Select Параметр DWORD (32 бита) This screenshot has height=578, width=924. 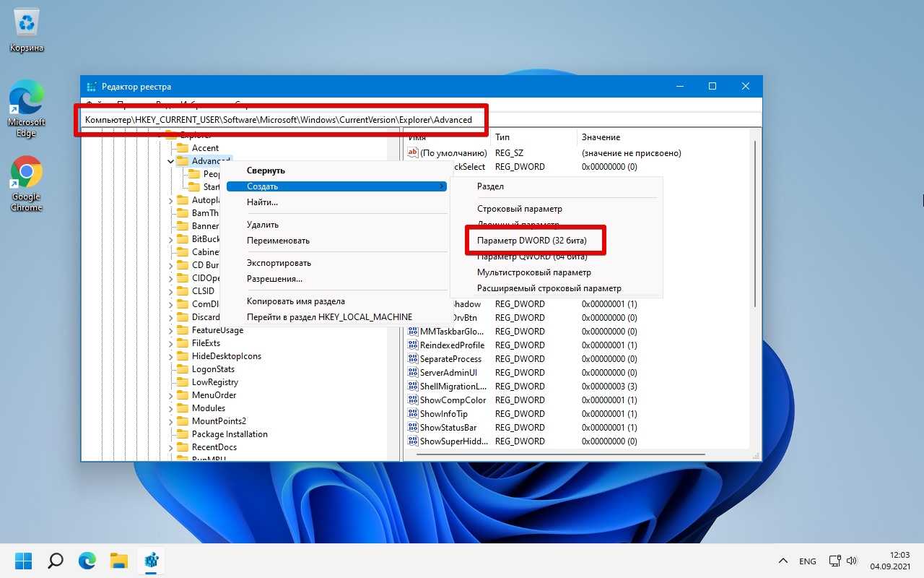tap(557, 241)
